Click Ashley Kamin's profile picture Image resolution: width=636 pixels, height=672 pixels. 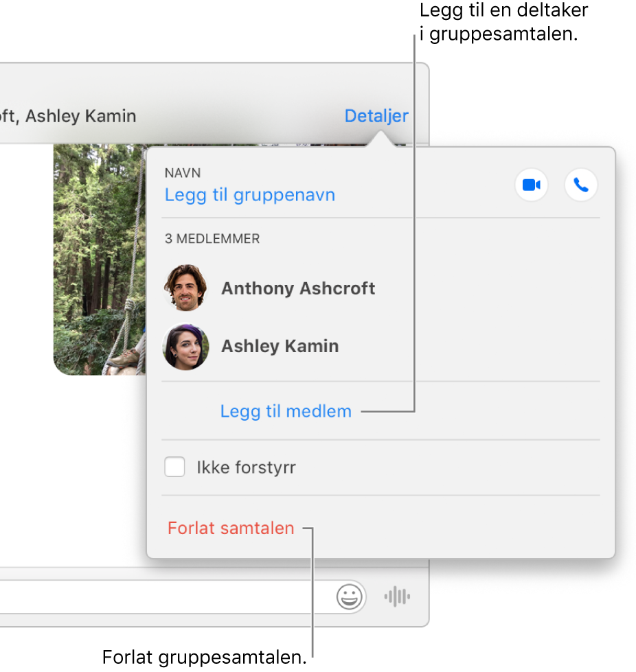point(187,347)
